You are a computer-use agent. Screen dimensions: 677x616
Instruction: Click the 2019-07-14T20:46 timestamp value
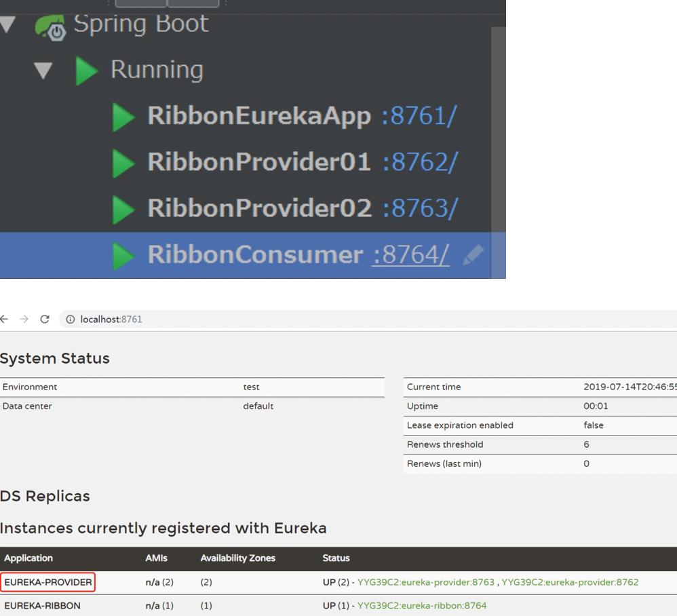[630, 387]
